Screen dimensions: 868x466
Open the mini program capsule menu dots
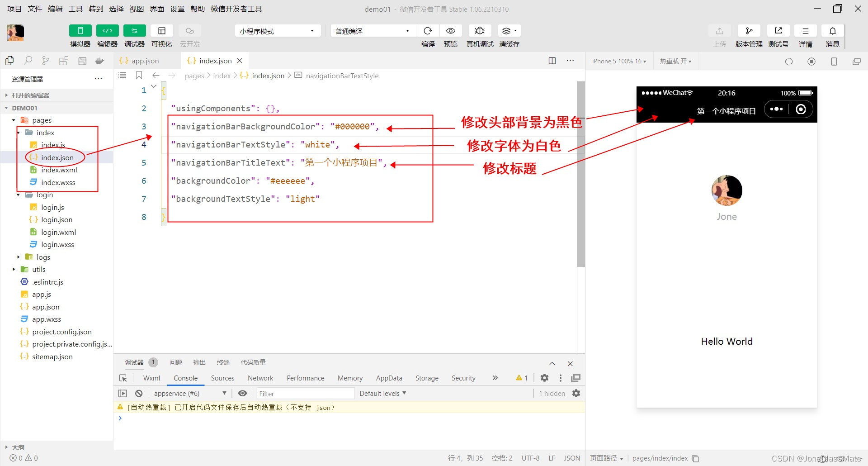(776, 109)
